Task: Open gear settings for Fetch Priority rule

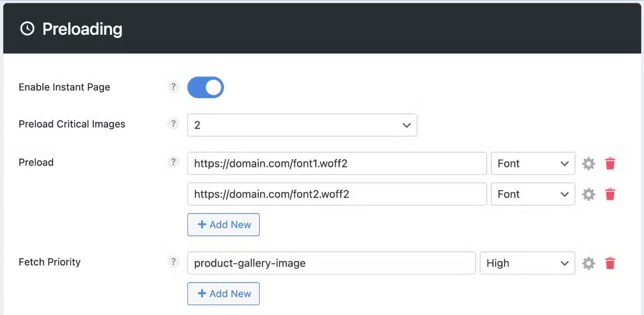Action: tap(588, 263)
